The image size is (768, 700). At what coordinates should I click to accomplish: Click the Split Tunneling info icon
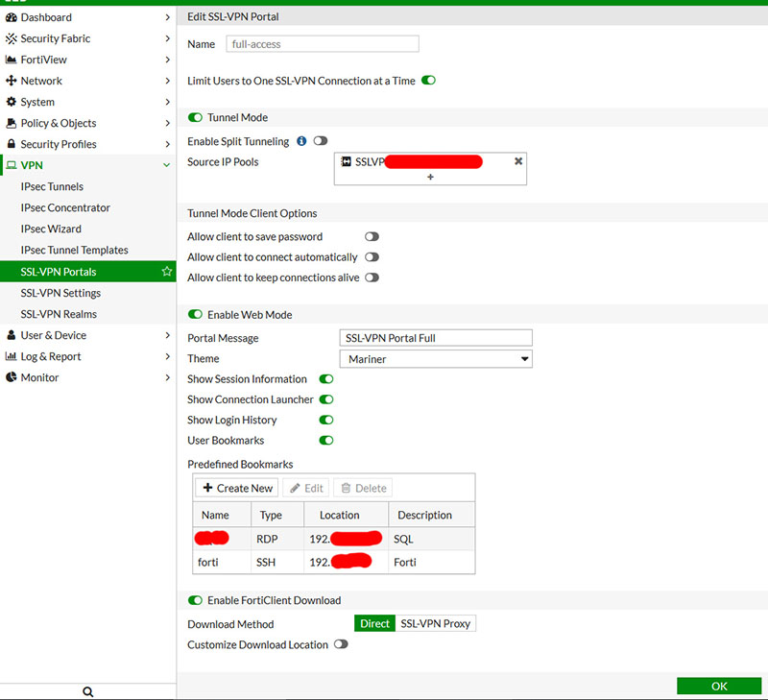coord(301,141)
